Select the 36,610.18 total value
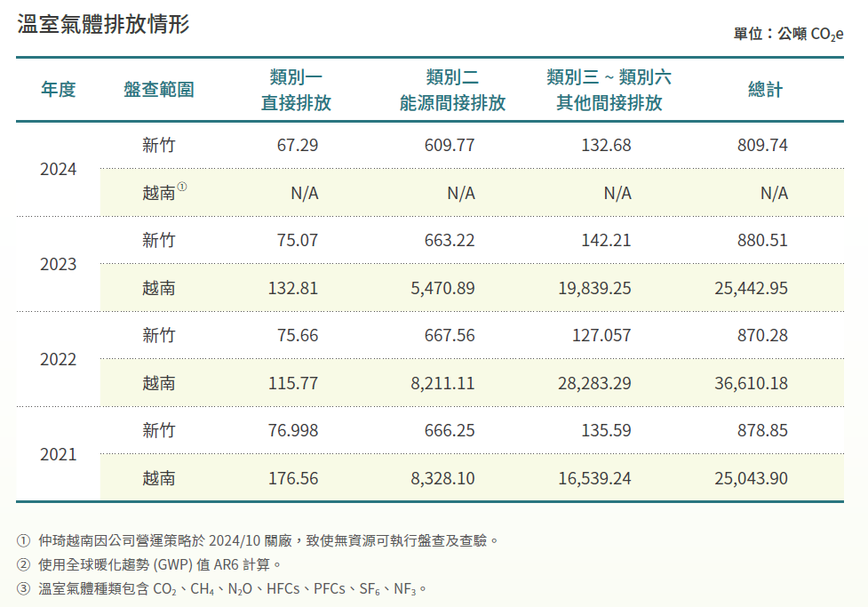868x607 pixels. [x=751, y=383]
